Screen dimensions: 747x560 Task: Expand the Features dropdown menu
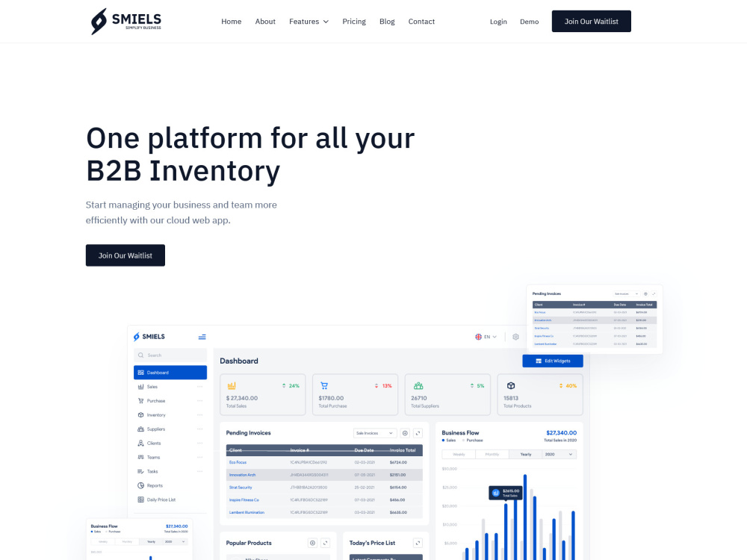pos(309,22)
